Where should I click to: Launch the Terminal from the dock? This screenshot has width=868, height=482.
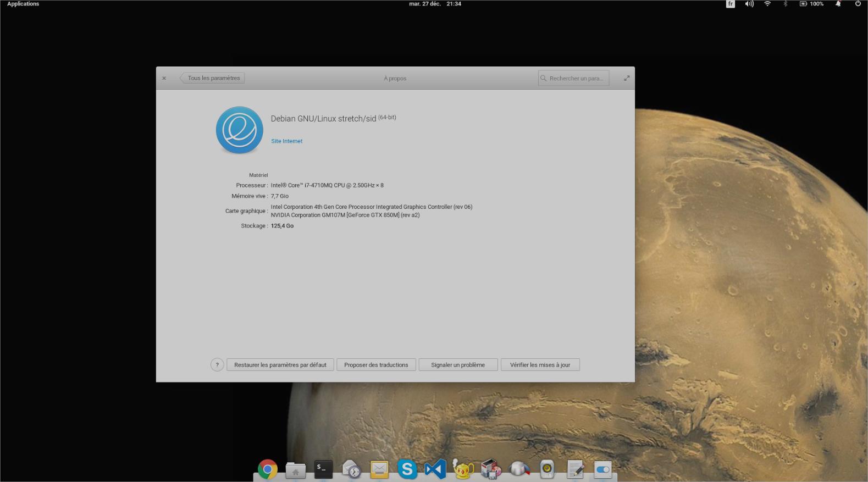coord(323,469)
